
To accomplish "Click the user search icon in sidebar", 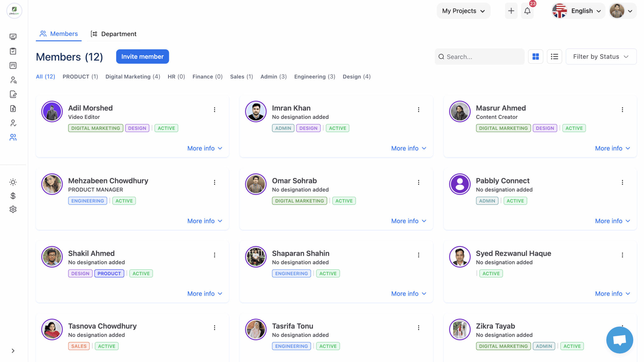I will 13,80.
